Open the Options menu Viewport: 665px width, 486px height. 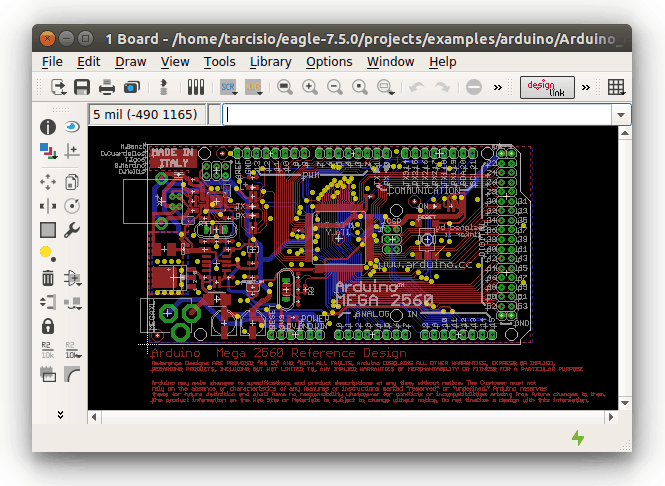click(329, 62)
